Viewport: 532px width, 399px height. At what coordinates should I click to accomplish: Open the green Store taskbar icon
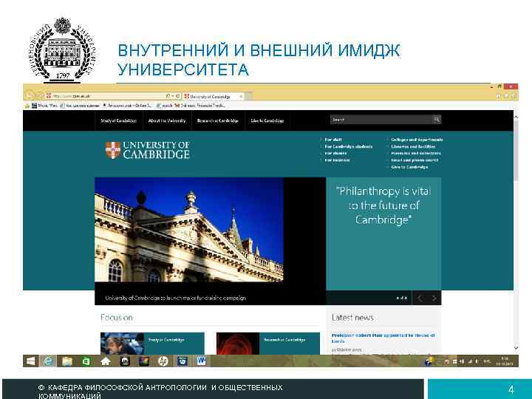tap(86, 361)
